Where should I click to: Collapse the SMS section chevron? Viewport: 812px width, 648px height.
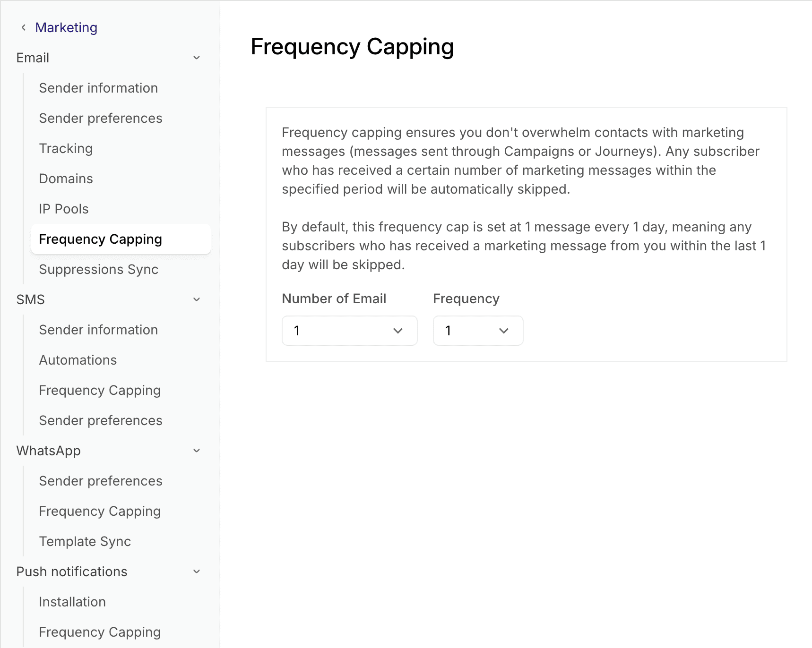point(197,299)
